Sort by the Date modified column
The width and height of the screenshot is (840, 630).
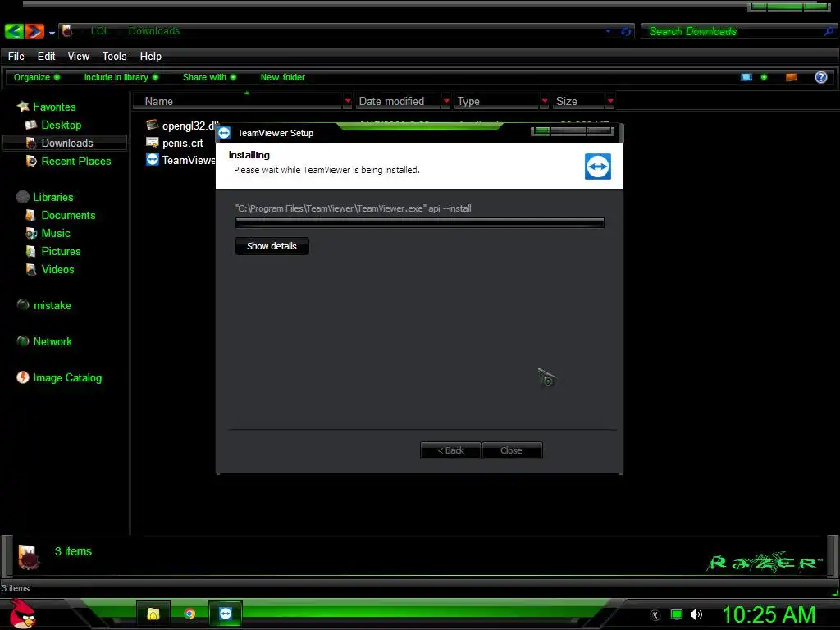pos(399,101)
